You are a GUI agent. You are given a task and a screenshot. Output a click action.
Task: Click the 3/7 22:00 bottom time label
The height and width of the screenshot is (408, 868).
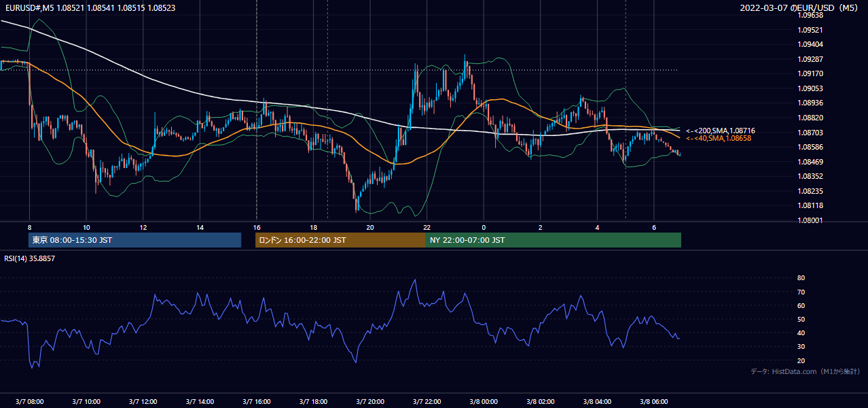(427, 401)
